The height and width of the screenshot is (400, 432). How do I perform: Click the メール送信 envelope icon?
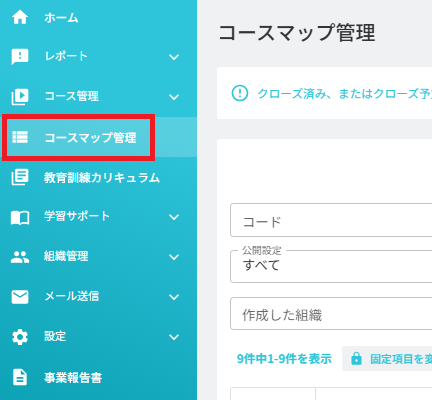[20, 297]
